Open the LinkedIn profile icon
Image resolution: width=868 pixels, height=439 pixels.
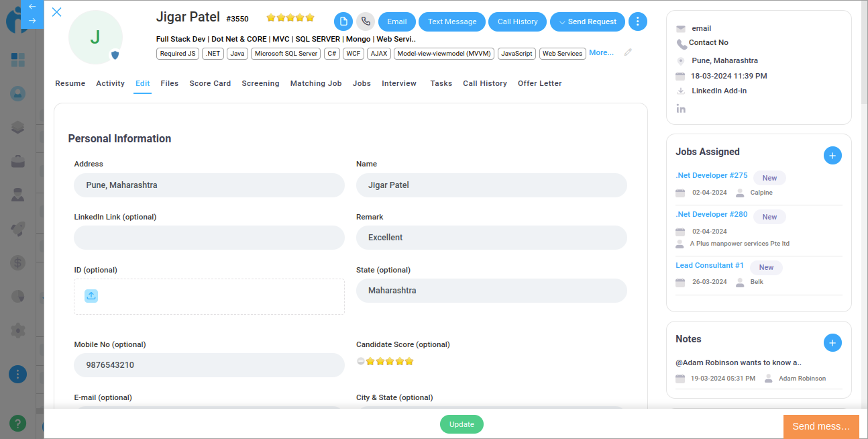681,109
